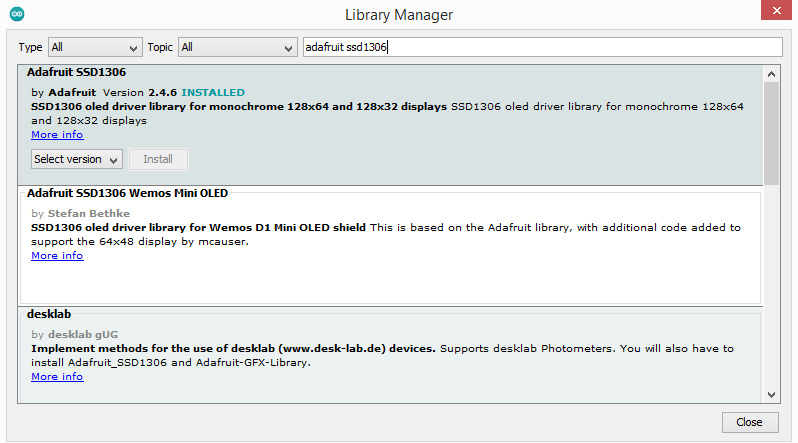Click the Topic label
The height and width of the screenshot is (443, 798).
[x=160, y=47]
